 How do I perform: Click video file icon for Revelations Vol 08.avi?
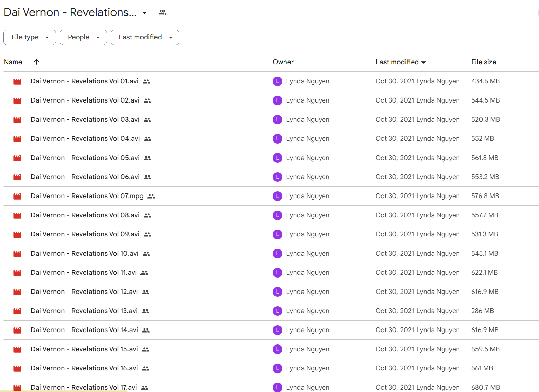coord(17,215)
